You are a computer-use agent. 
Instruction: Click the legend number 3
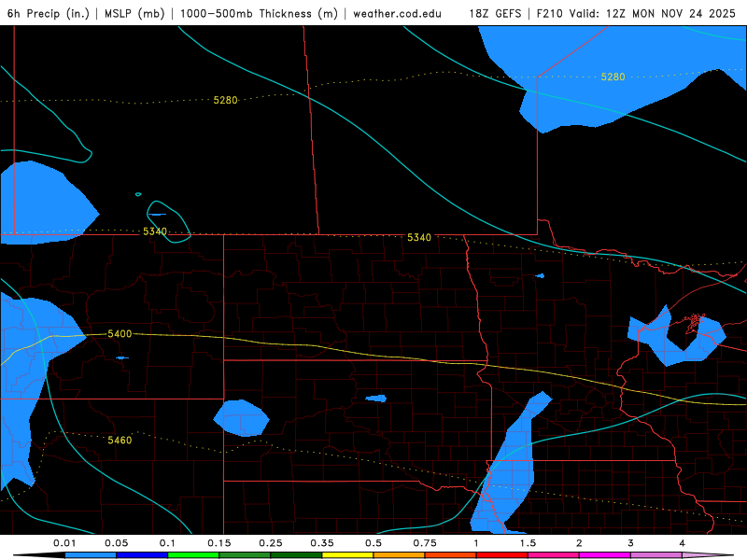(631, 543)
